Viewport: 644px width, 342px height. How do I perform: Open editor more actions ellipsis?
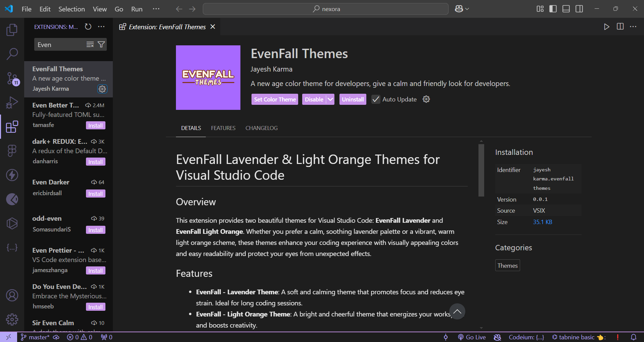[633, 27]
